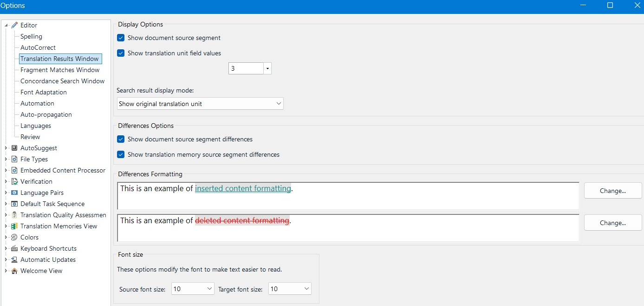Minimize the Options window
The height and width of the screenshot is (306, 644).
point(583,6)
